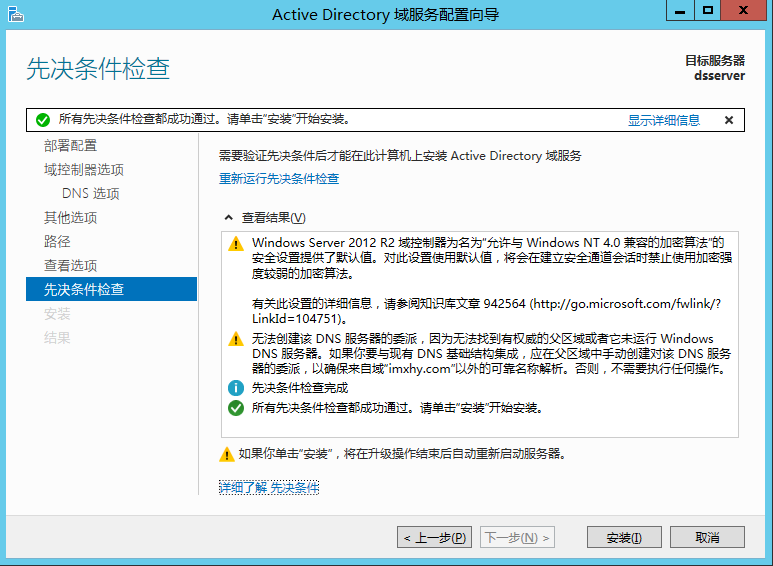Collapse the 查看结果 section chevron
The image size is (773, 566).
228,217
